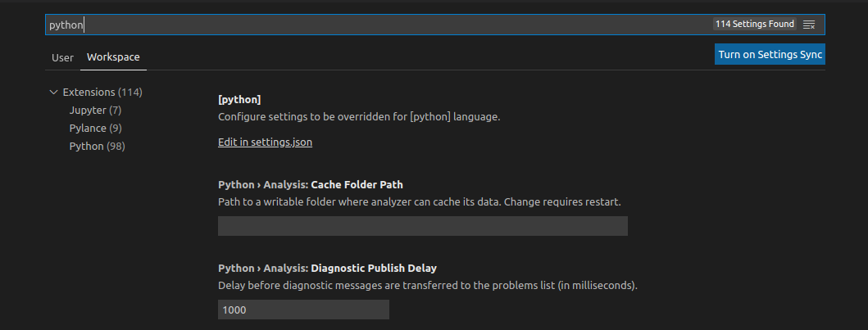Turn on Settings Sync
This screenshot has height=330, width=868.
click(x=770, y=54)
